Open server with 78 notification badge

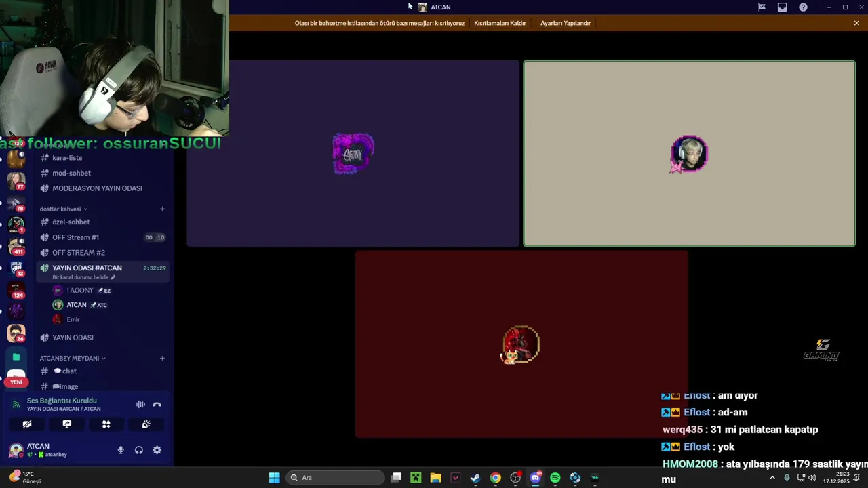click(x=16, y=203)
